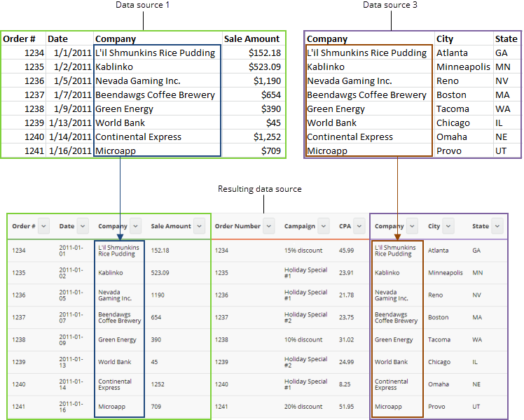524x420 pixels.
Task: Select the Minneapolis cell in Data source 3
Action: coord(462,67)
